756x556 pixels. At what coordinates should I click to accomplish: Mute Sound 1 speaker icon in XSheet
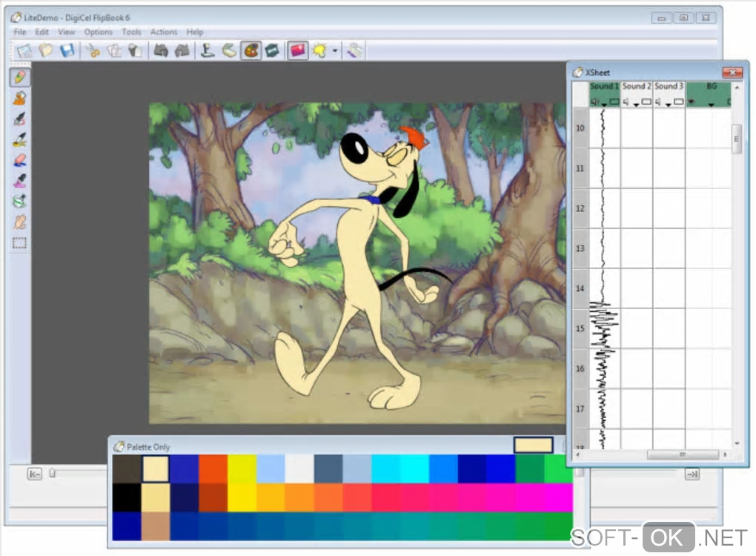595,102
